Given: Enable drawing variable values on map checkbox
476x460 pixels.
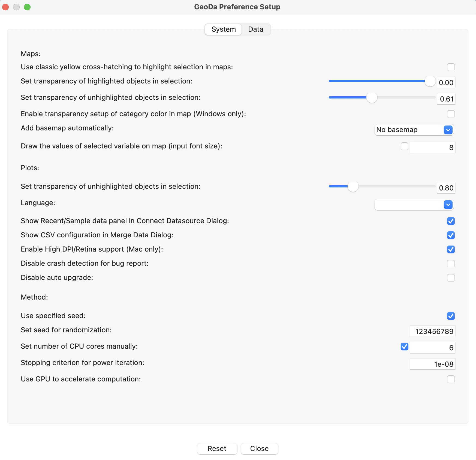Looking at the screenshot, I should click(405, 146).
